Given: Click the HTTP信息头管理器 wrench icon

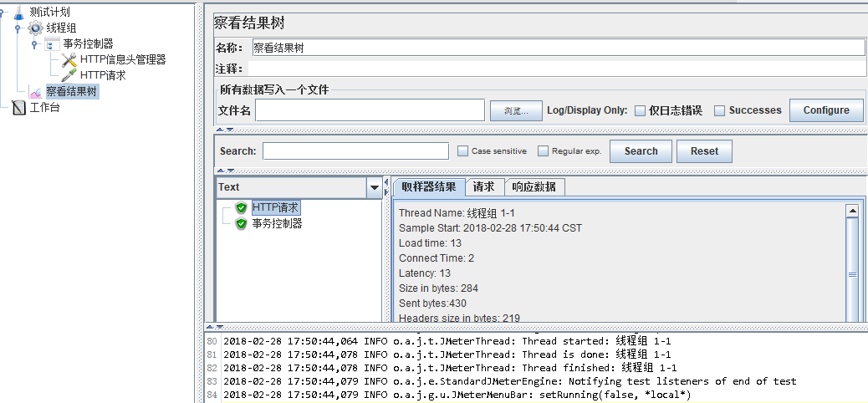Looking at the screenshot, I should [69, 60].
